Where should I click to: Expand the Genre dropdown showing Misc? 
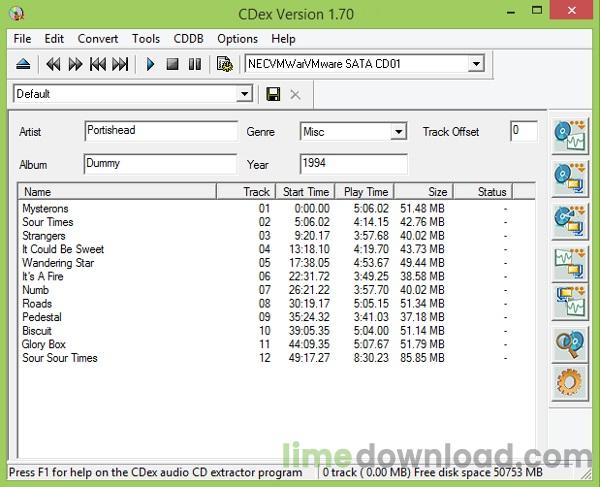tap(398, 132)
